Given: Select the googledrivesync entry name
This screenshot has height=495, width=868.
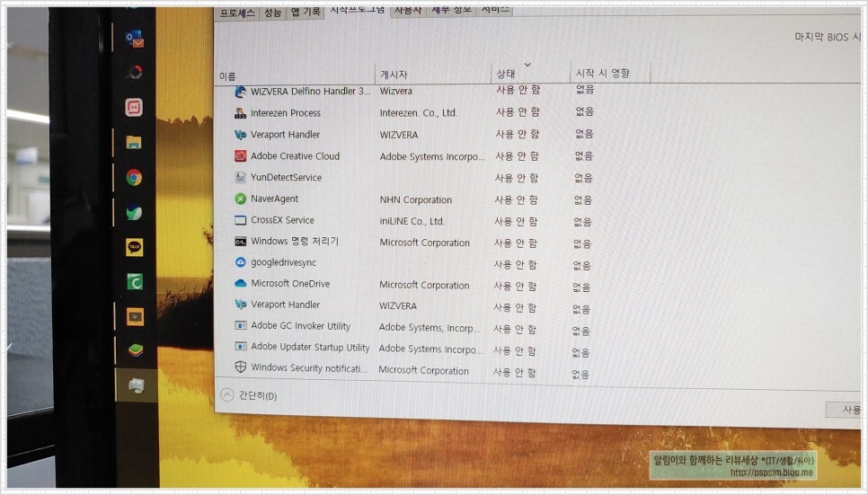Looking at the screenshot, I should point(283,262).
